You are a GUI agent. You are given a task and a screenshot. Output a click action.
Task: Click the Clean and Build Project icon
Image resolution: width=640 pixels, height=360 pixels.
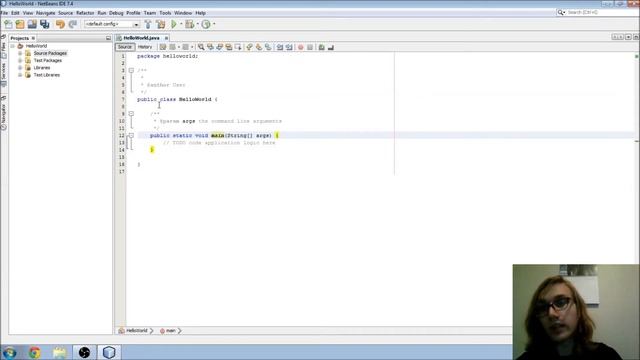160,24
